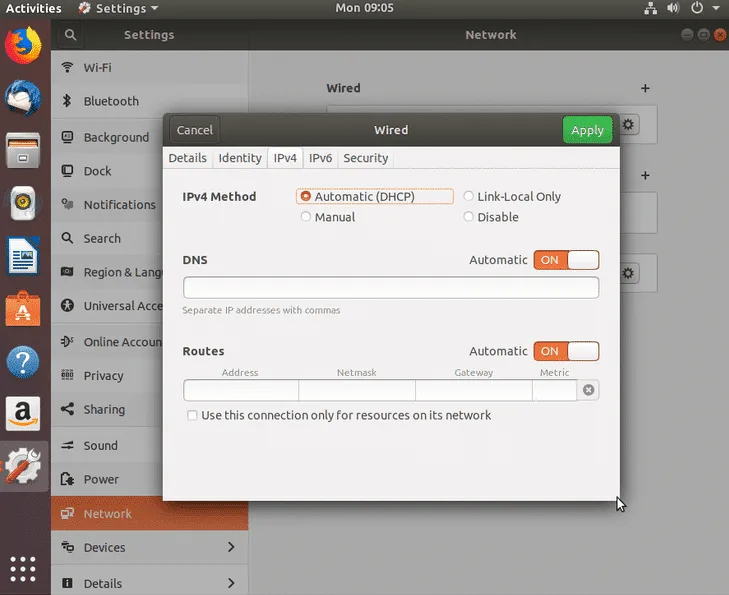Viewport: 729px width, 595px height.
Task: Show Applications grid in the dock
Action: click(23, 569)
